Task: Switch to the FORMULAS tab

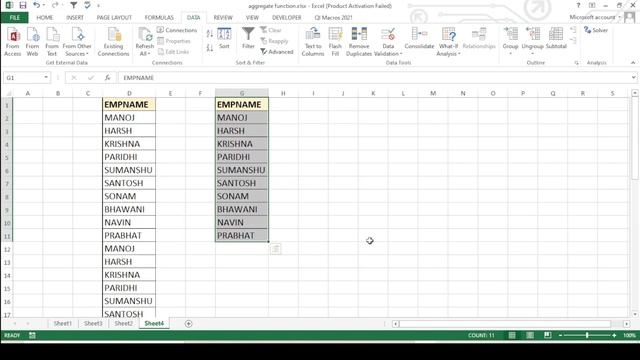Action: pyautogui.click(x=159, y=18)
